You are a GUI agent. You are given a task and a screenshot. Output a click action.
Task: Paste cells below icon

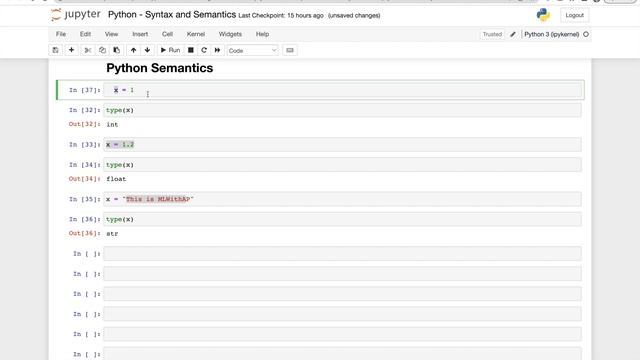coord(117,50)
